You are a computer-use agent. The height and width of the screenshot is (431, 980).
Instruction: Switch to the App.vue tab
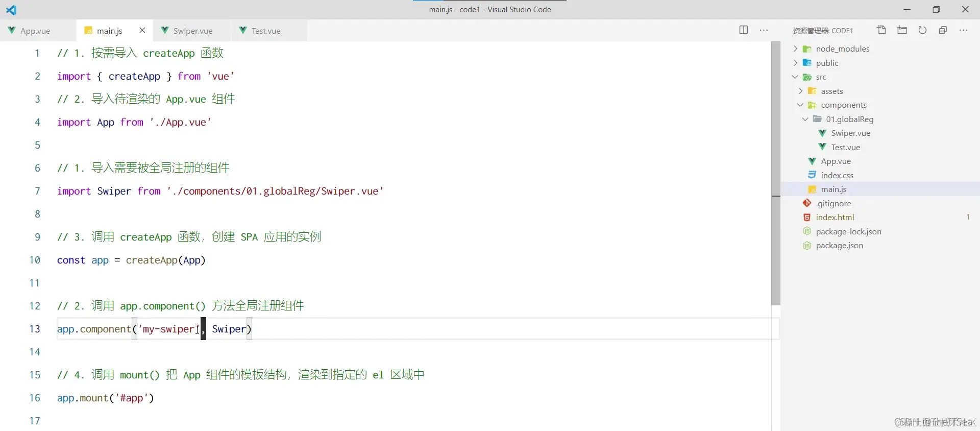38,31
